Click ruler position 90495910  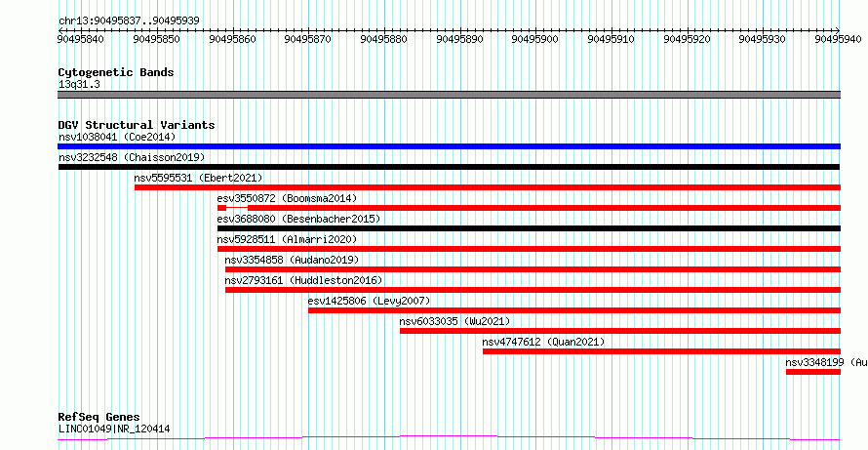[x=612, y=39]
